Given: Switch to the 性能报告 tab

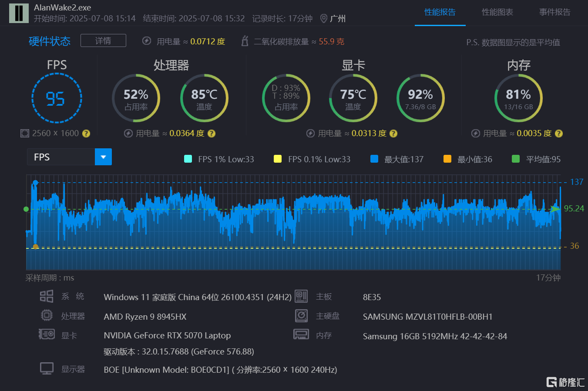Looking at the screenshot, I should [440, 12].
